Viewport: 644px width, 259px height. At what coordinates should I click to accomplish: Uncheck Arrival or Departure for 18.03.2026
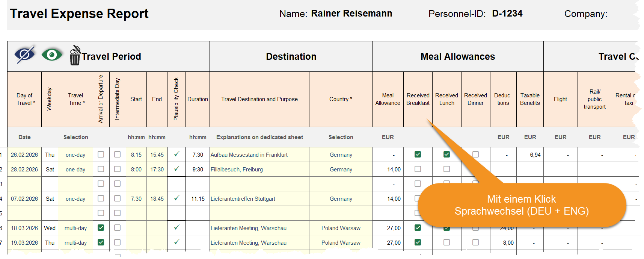pyautogui.click(x=101, y=228)
